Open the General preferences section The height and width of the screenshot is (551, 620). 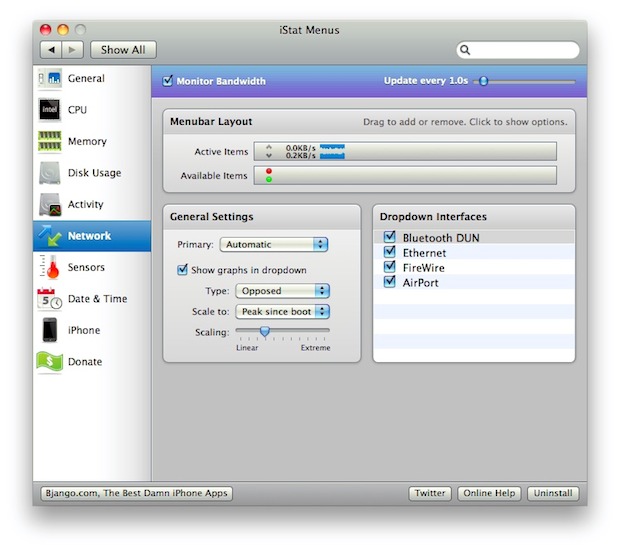coord(92,78)
